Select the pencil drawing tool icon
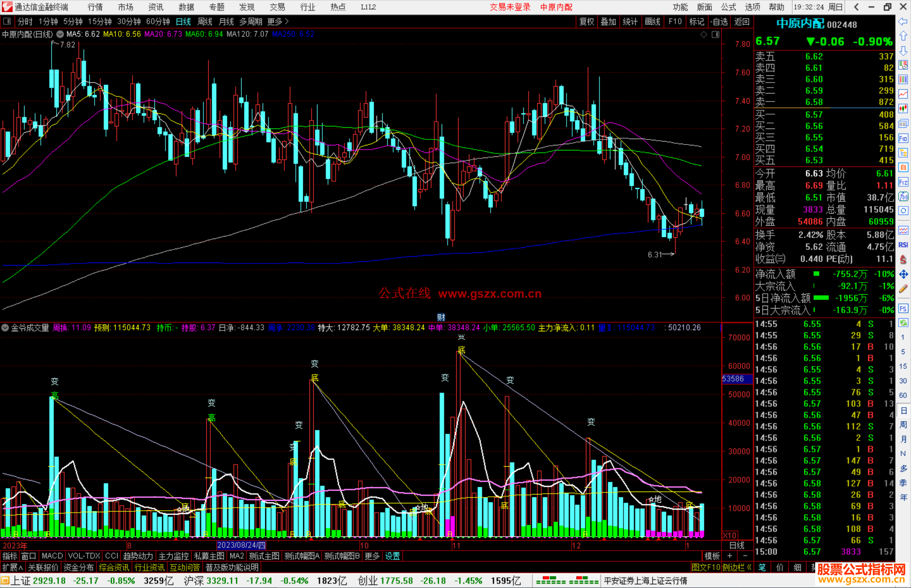 click(903, 289)
